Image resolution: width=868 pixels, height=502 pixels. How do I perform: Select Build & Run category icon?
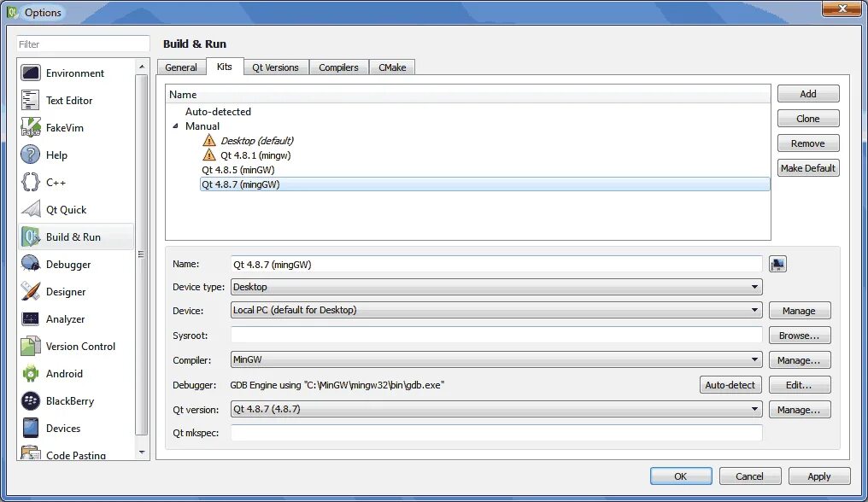31,236
